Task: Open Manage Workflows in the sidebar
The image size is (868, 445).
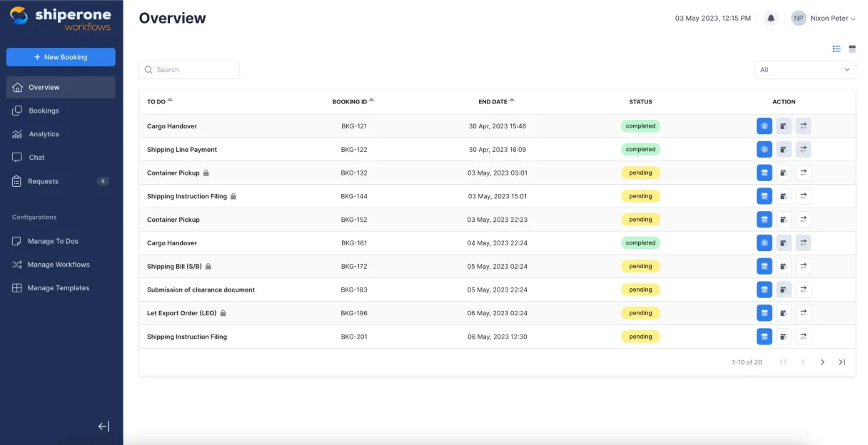Action: (59, 265)
